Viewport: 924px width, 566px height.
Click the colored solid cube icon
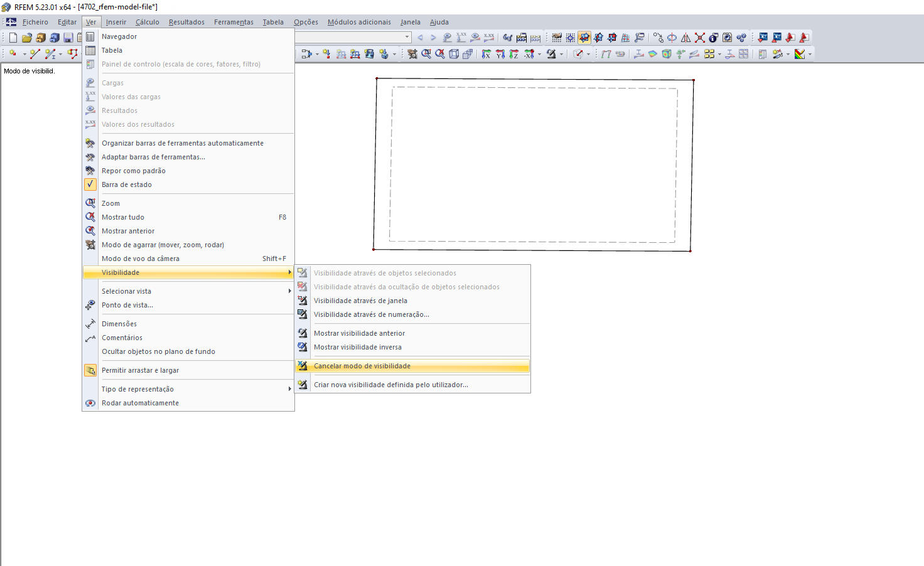[666, 54]
